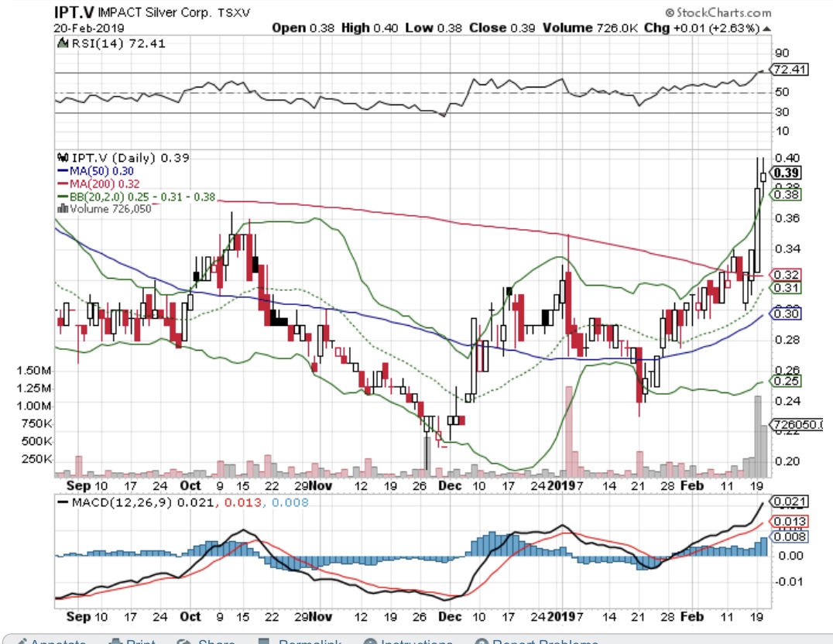Open the Annotate link below the chart
Image resolution: width=833 pixels, height=644 pixels.
pos(57,642)
